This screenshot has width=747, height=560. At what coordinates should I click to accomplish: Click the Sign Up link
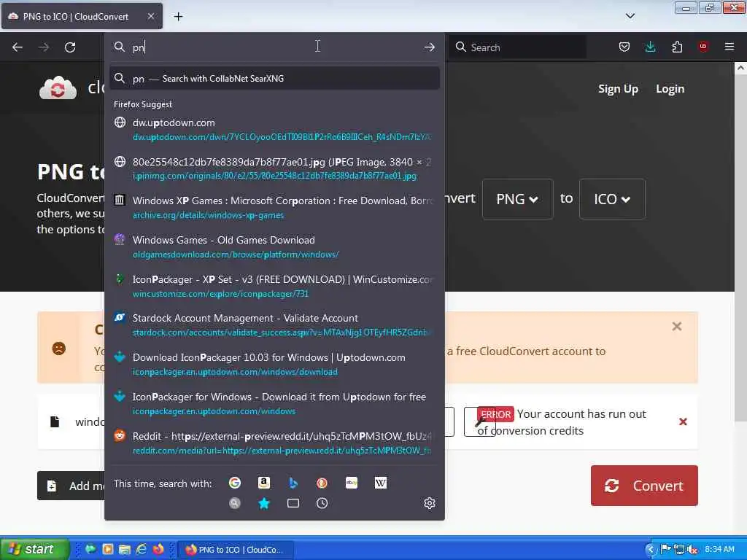pyautogui.click(x=618, y=89)
